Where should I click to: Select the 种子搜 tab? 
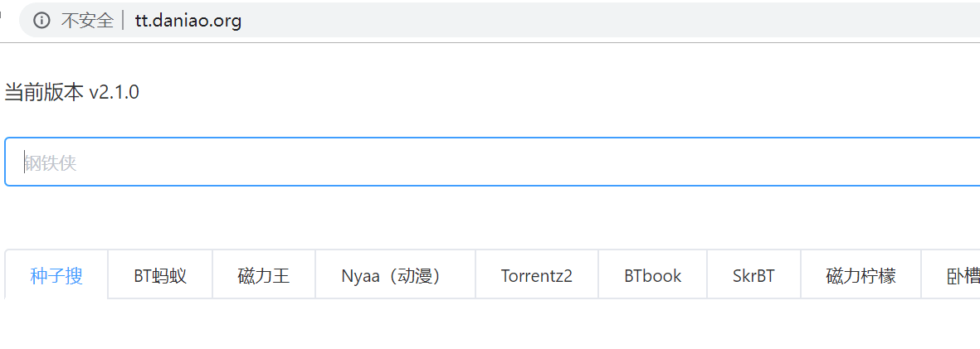[x=56, y=275]
